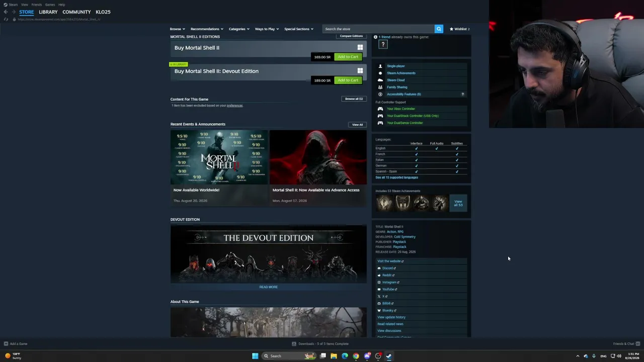Open the Read related news link
Image resolution: width=644 pixels, height=362 pixels.
click(x=390, y=324)
